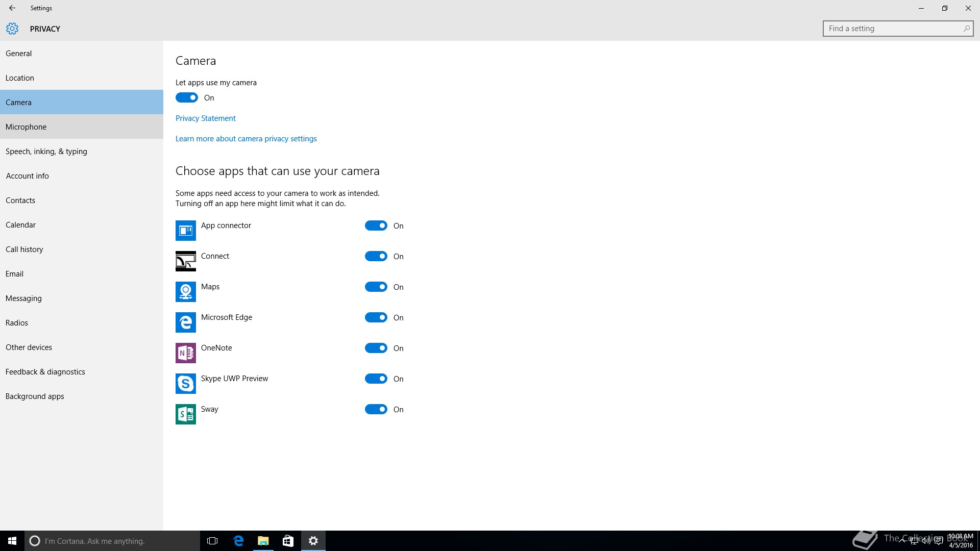The height and width of the screenshot is (551, 980).
Task: Click the OneNote app icon
Action: [186, 353]
